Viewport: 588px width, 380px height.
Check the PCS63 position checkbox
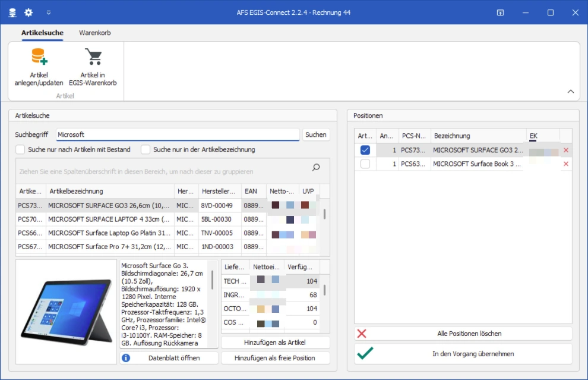[365, 164]
